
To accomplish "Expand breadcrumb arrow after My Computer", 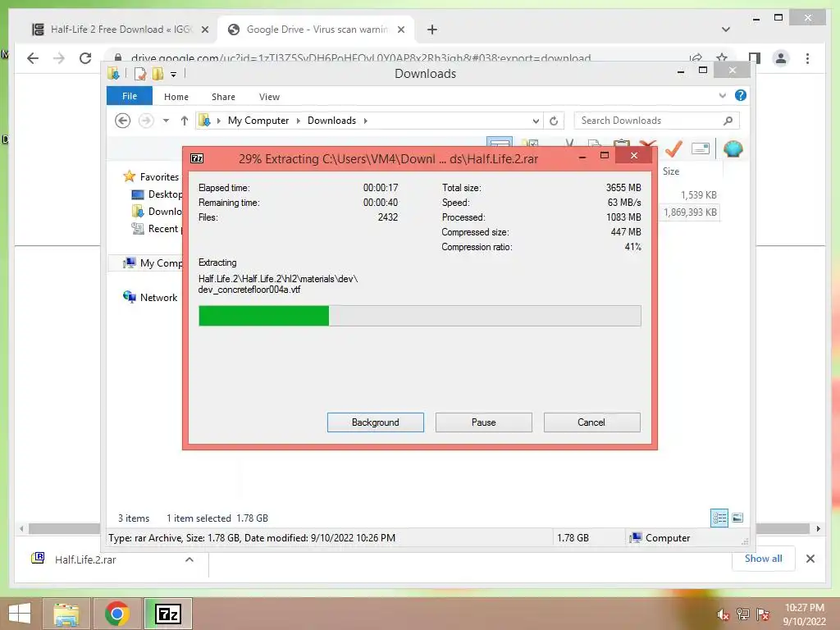I will (x=299, y=121).
